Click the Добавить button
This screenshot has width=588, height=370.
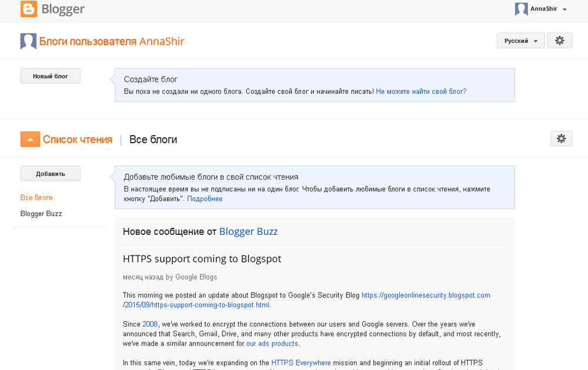(50, 174)
